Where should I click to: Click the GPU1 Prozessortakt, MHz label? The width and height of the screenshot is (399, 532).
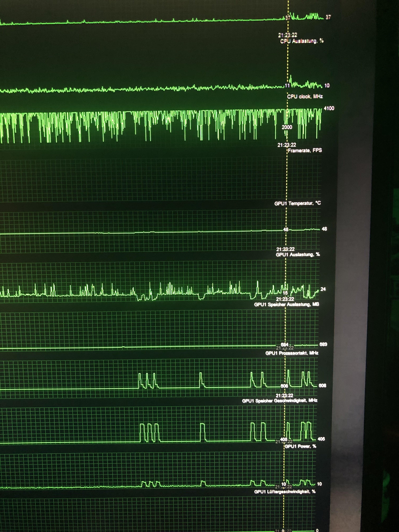292,353
